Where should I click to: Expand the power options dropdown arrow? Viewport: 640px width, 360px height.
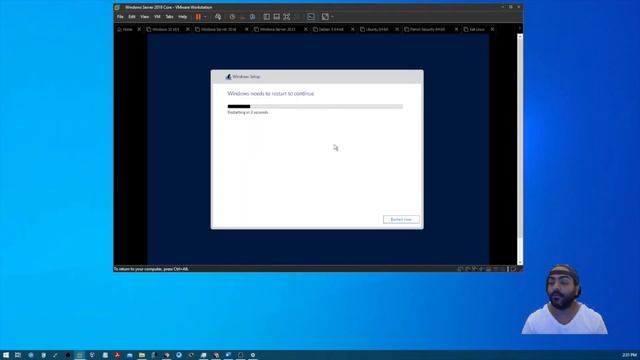205,17
